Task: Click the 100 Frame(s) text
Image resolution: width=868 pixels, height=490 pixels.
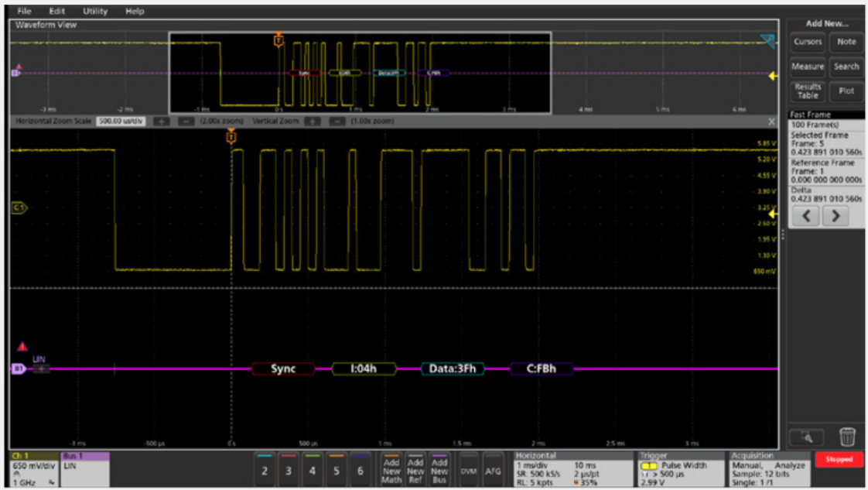Action: point(815,125)
